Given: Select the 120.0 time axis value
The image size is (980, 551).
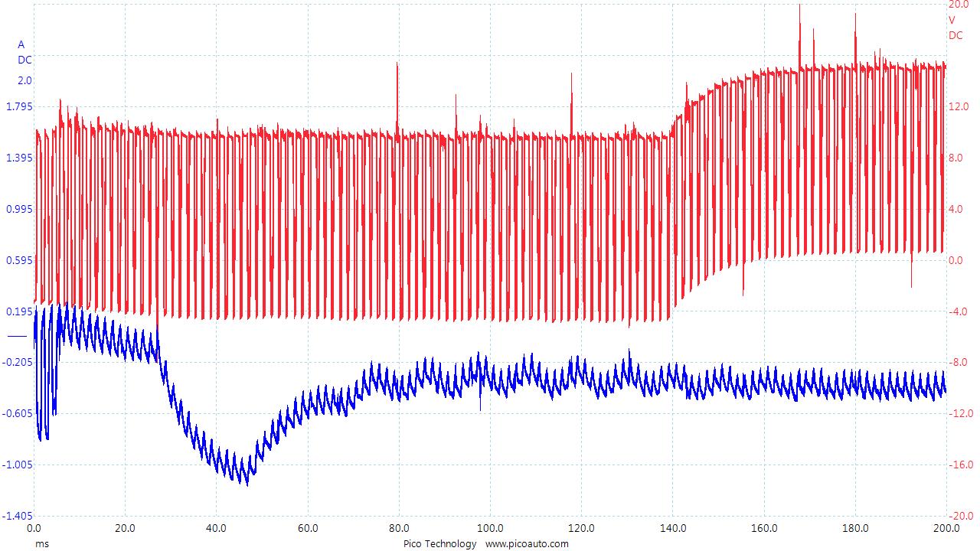Looking at the screenshot, I should (581, 528).
